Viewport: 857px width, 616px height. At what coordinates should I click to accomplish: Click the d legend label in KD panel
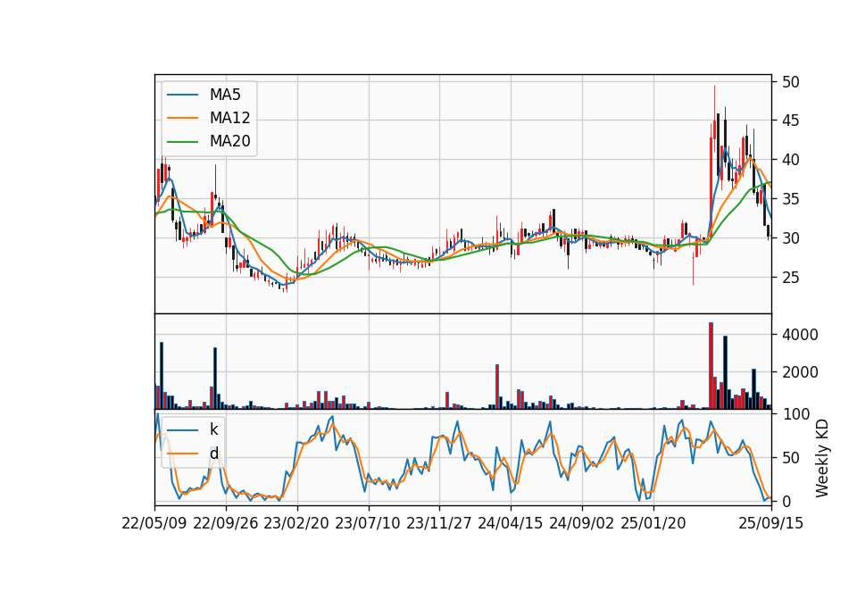[213, 454]
